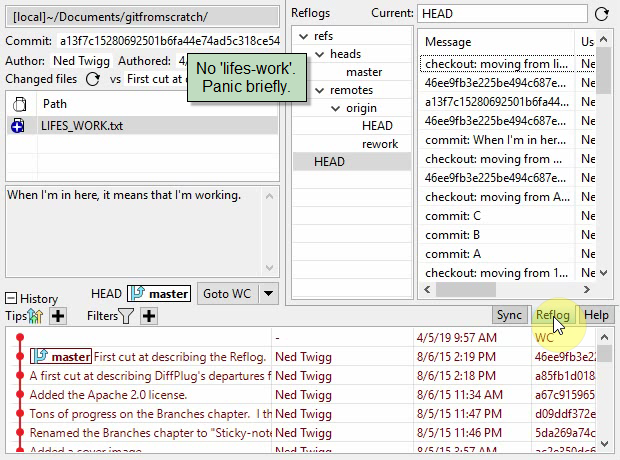This screenshot has width=620, height=460.
Task: Click the added-file icon beside LIFES_WORK.txt
Action: [x=18, y=126]
